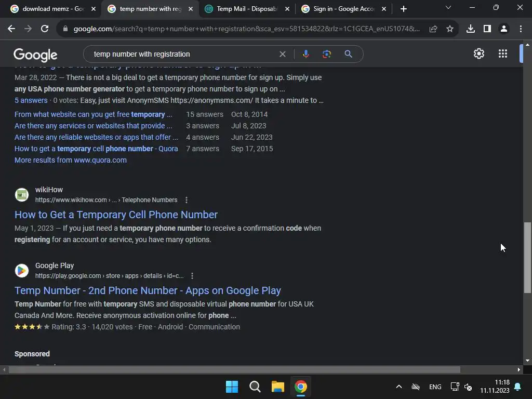Open Chrome downloads icon
This screenshot has width=532, height=399.
[x=471, y=29]
